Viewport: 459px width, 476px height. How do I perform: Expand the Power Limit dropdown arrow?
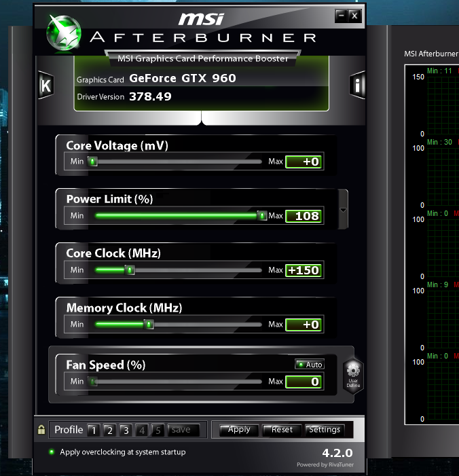[343, 210]
